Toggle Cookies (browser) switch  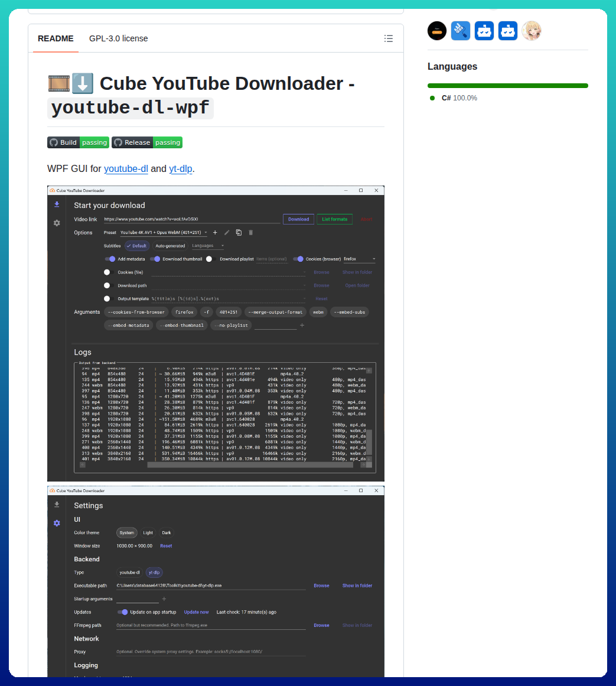(298, 259)
